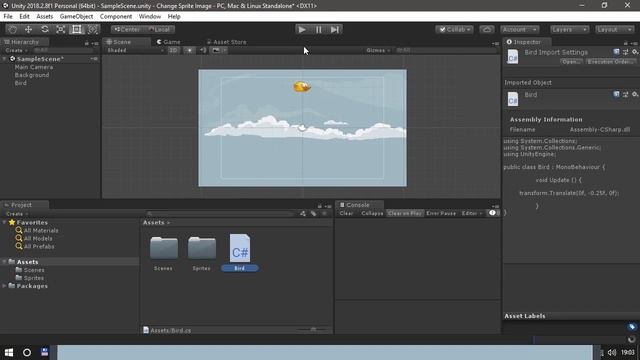This screenshot has width=640, height=360.
Task: Open Windows Start menu
Action: [9, 352]
